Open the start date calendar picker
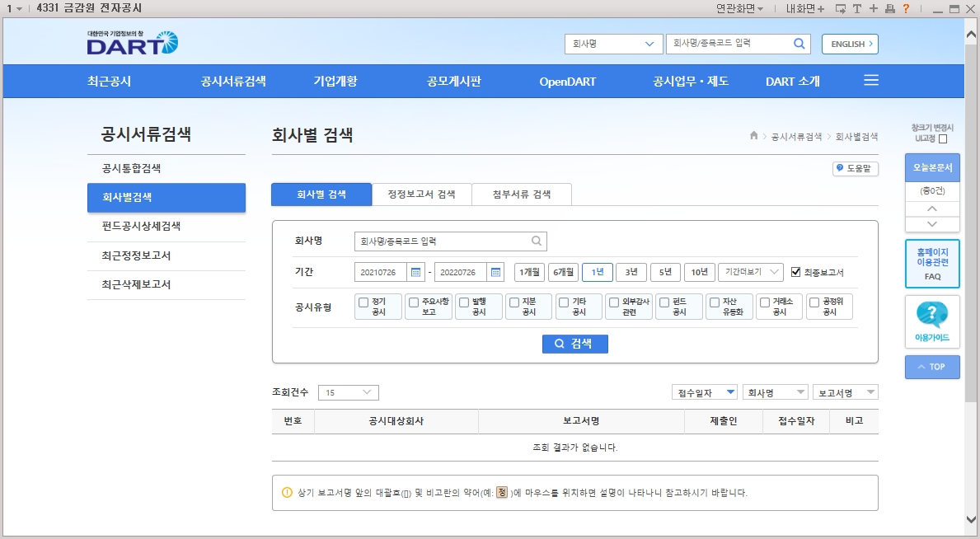This screenshot has width=980, height=539. [x=415, y=273]
